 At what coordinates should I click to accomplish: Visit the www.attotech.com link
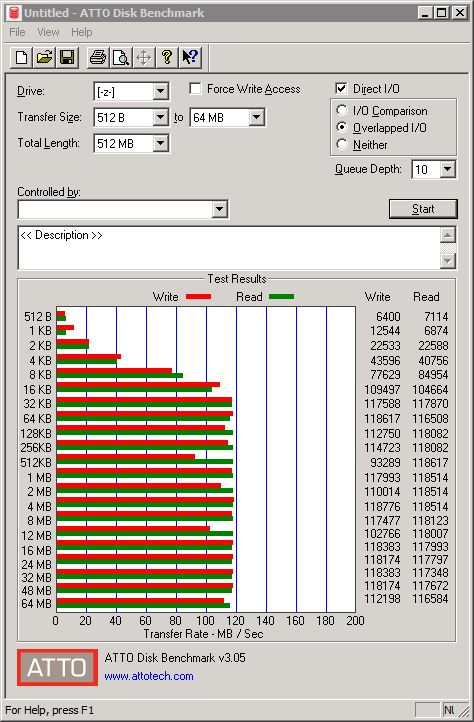point(149,676)
